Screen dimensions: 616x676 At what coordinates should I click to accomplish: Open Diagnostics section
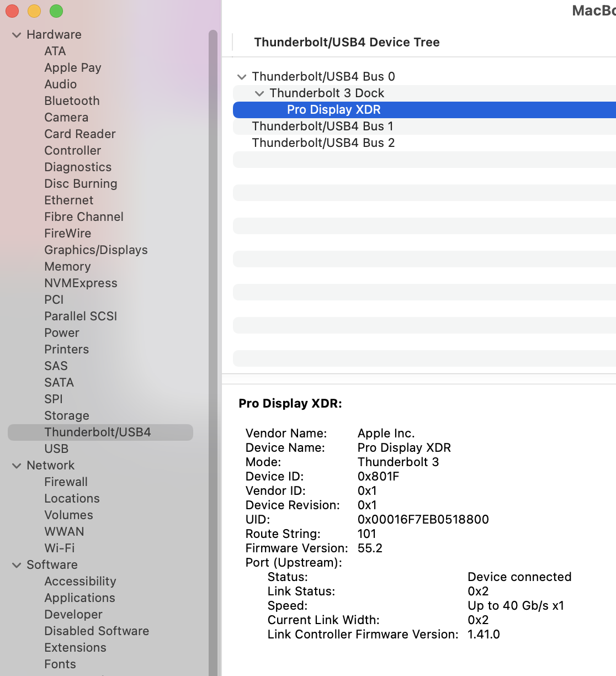78,167
